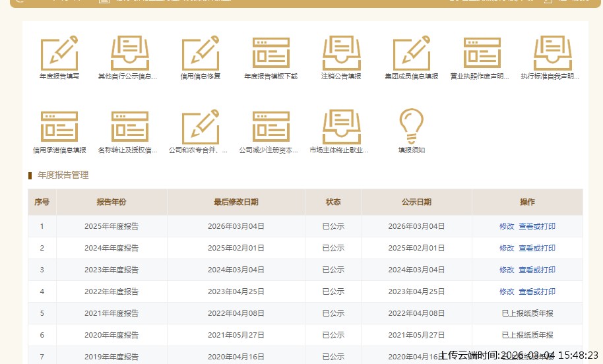This screenshot has width=603, height=364.
Task: Click the 填报须知 lightbulb icon
Action: tap(411, 124)
